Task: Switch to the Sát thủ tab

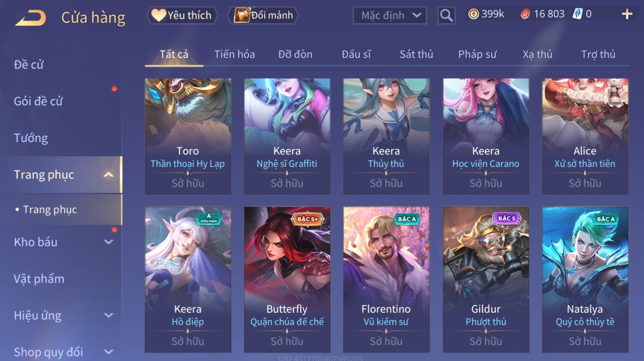Action: 416,54
